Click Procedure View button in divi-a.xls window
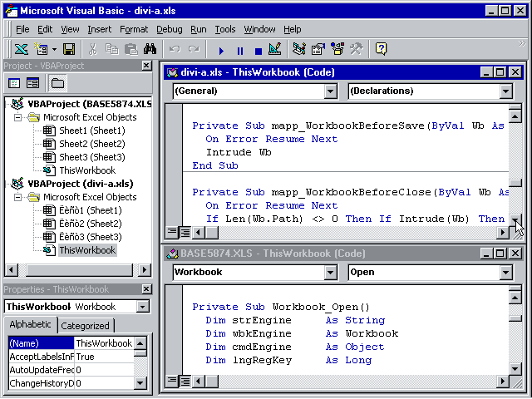532x399 pixels. click(x=172, y=233)
